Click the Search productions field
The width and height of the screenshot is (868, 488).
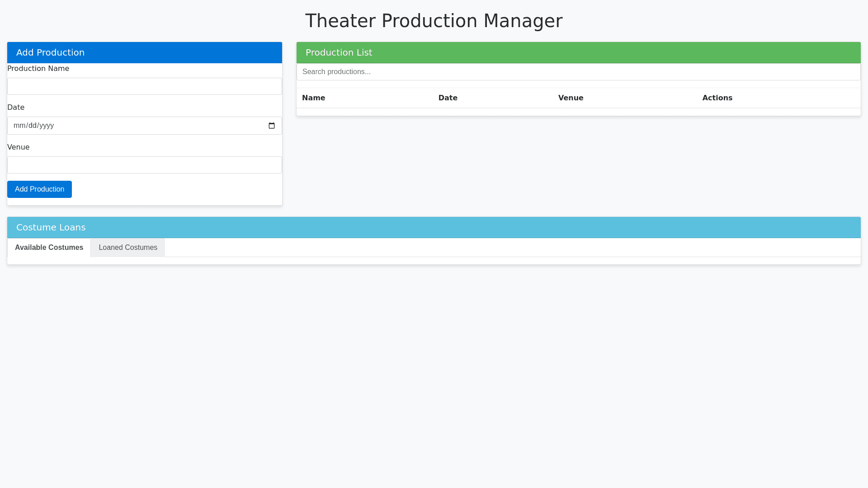[578, 72]
